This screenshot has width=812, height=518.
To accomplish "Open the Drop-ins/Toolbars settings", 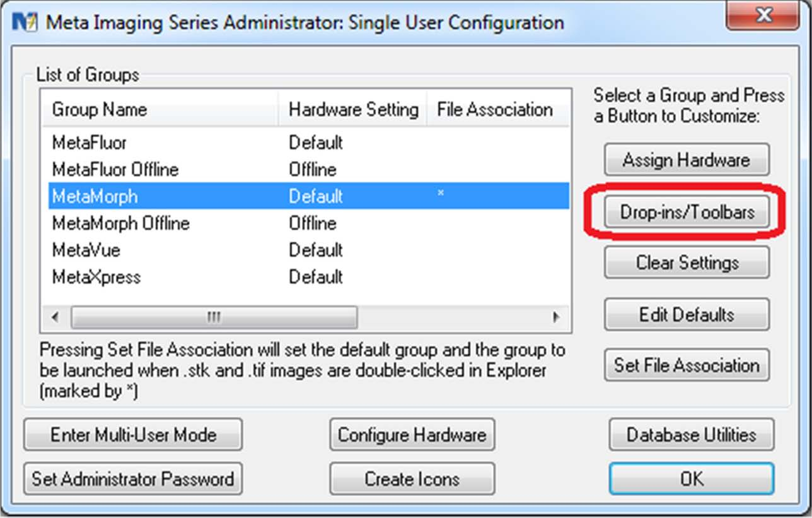I will (x=687, y=213).
